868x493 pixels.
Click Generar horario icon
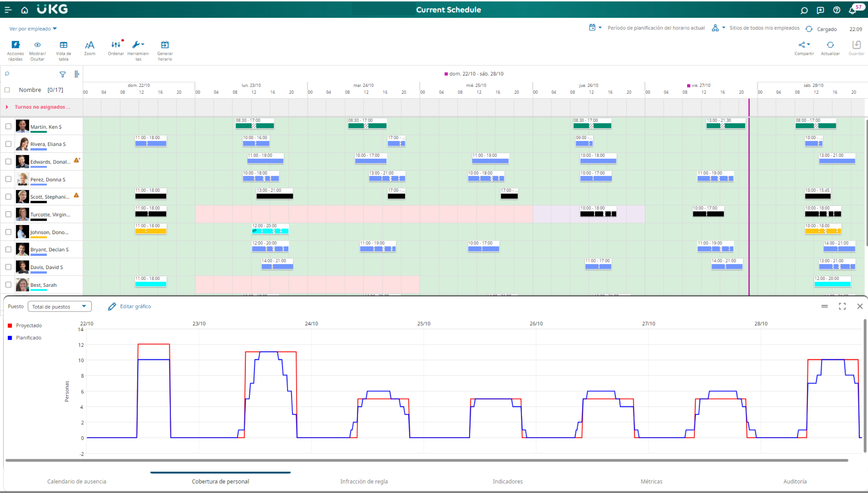(165, 45)
